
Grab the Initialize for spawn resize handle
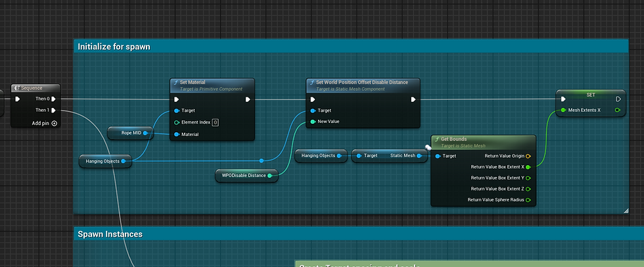[x=626, y=211]
